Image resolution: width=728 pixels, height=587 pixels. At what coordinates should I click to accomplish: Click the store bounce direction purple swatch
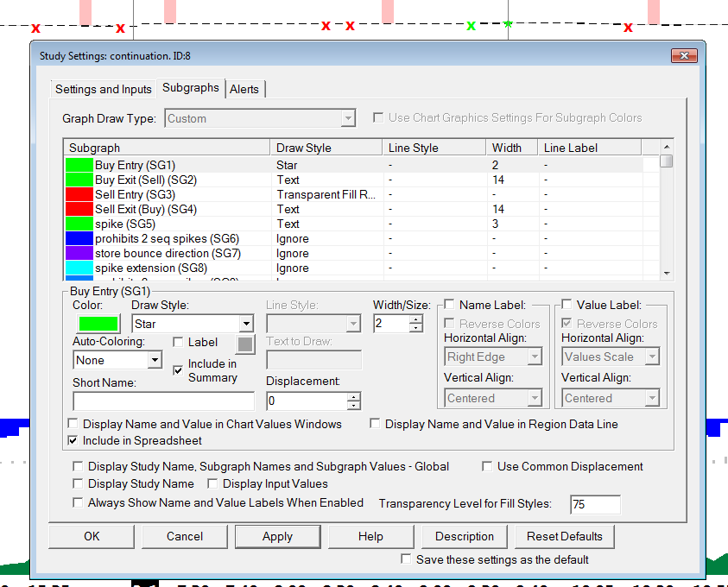pos(79,254)
